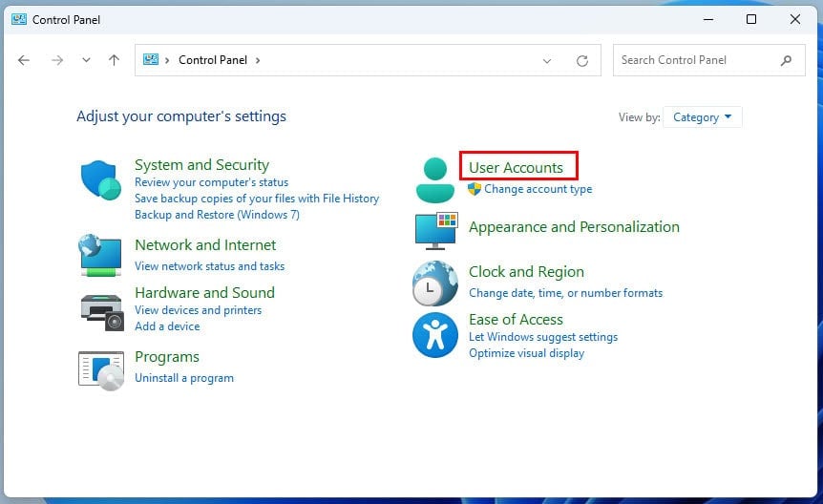
Task: Expand chevron before Control Panel breadcrumb
Action: coord(167,60)
